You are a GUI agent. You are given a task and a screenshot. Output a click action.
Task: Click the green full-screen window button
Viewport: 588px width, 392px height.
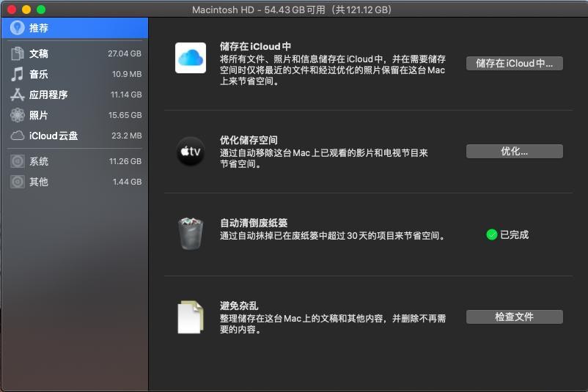[41, 10]
